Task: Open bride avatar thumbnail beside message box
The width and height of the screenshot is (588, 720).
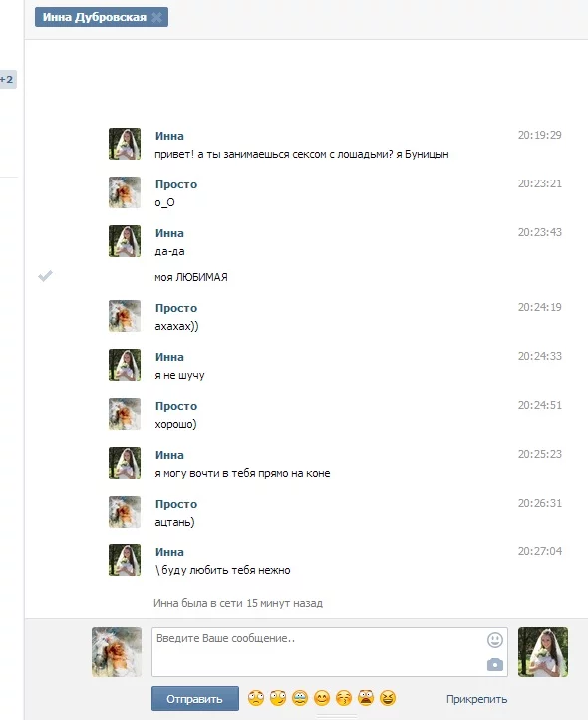Action: click(543, 652)
